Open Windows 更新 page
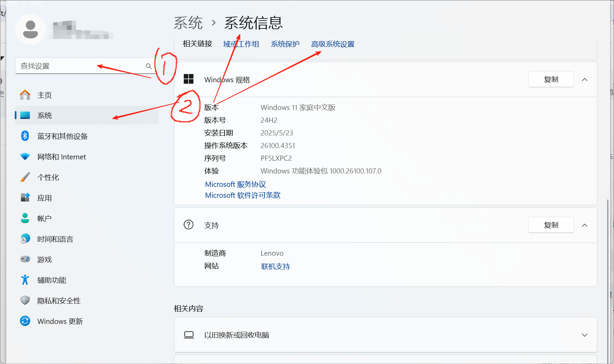This screenshot has width=614, height=364. click(x=86, y=321)
